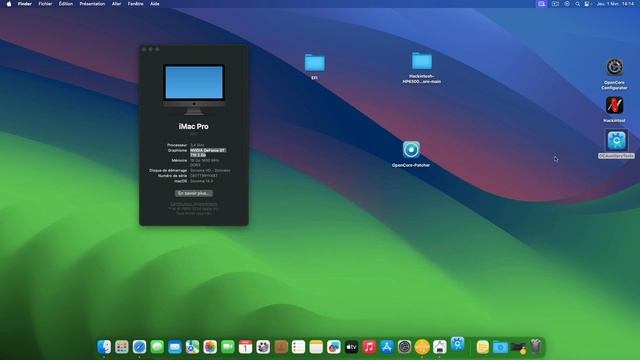Open Notes app in the dock

click(x=316, y=347)
